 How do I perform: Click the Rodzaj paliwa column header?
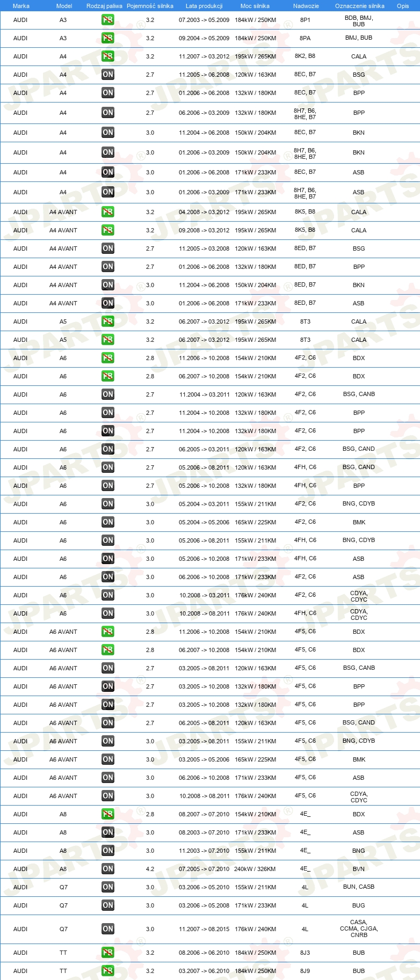104,6
